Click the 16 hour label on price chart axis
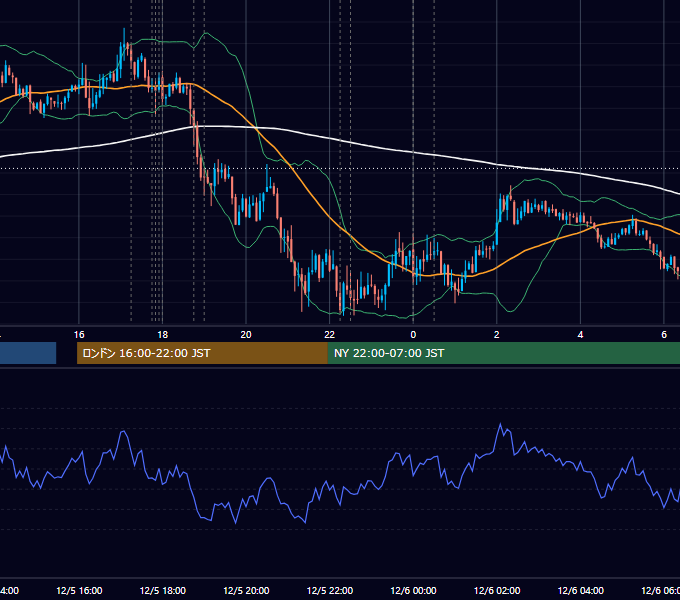 click(x=79, y=335)
